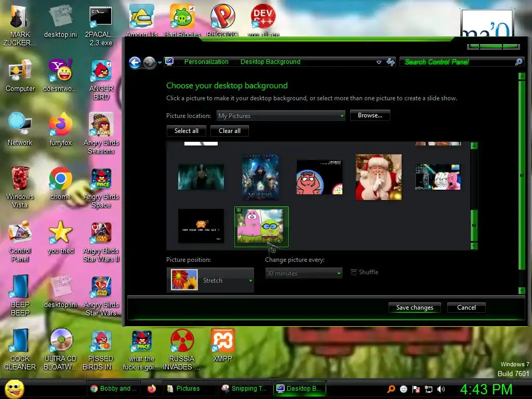Click the Clear all button
532x399 pixels.
(x=229, y=131)
